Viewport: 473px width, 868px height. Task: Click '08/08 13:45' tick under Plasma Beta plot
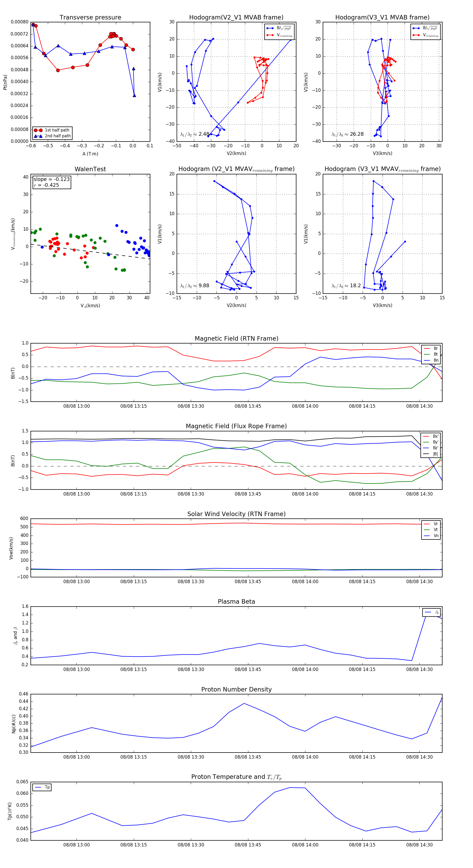(248, 669)
